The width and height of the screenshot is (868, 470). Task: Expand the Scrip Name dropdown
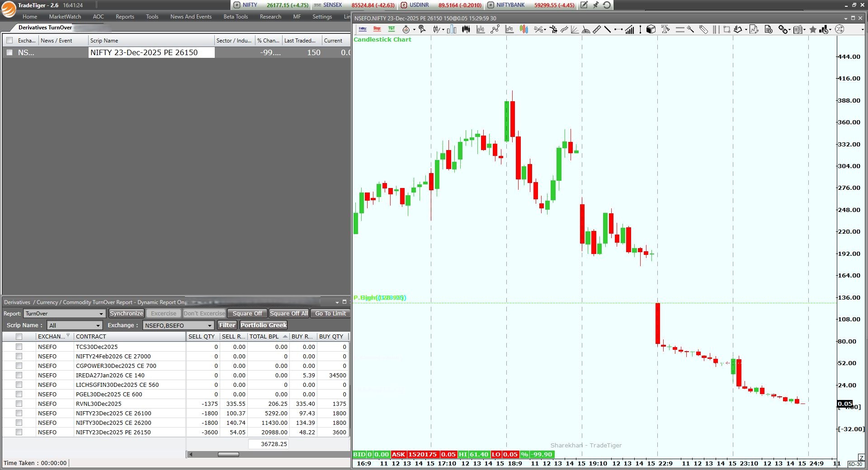98,325
